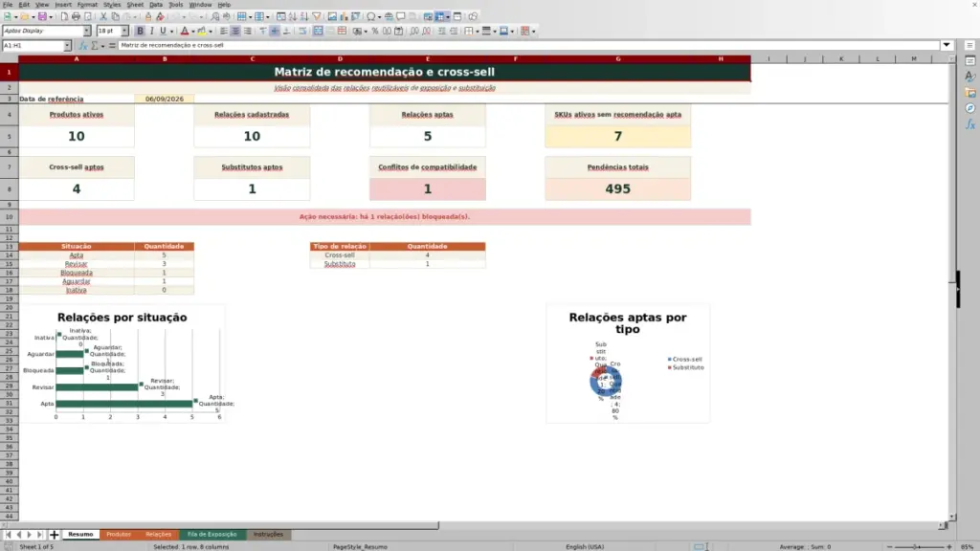The height and width of the screenshot is (551, 980).
Task: Open the Font Name dropdown
Action: pos(86,32)
